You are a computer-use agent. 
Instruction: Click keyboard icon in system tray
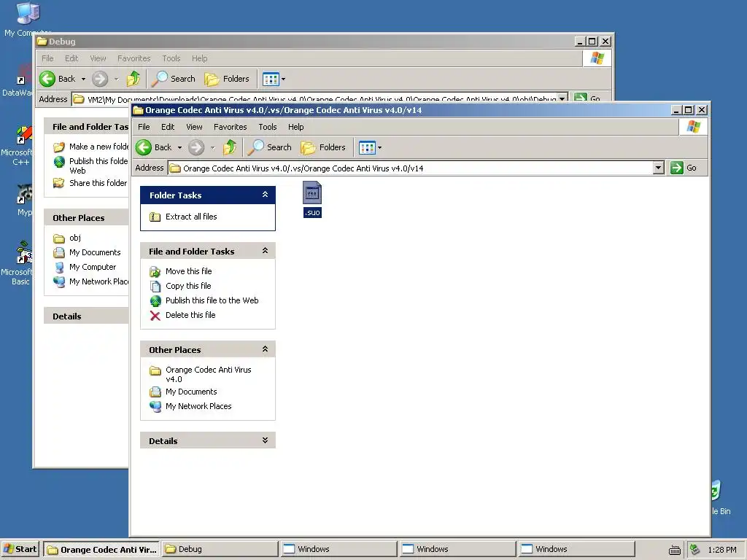point(675,550)
